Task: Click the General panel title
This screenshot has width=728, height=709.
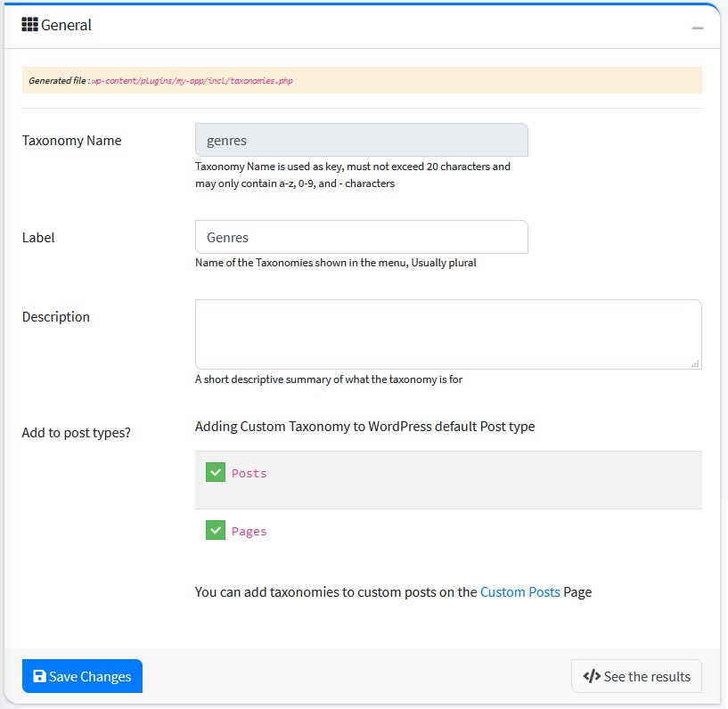Action: click(66, 25)
